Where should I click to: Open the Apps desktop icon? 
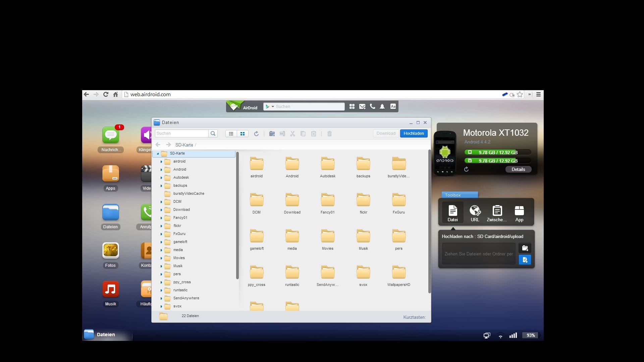tap(111, 174)
